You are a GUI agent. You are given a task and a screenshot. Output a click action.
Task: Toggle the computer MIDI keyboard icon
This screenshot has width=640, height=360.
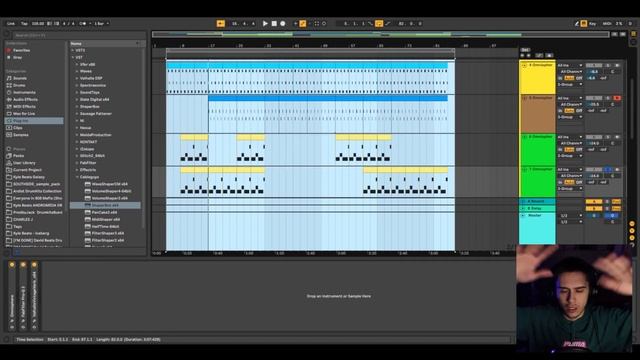click(584, 24)
